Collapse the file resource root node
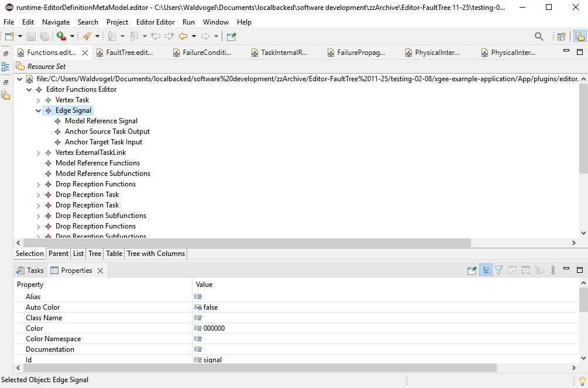Image resolution: width=588 pixels, height=388 pixels. [19, 79]
